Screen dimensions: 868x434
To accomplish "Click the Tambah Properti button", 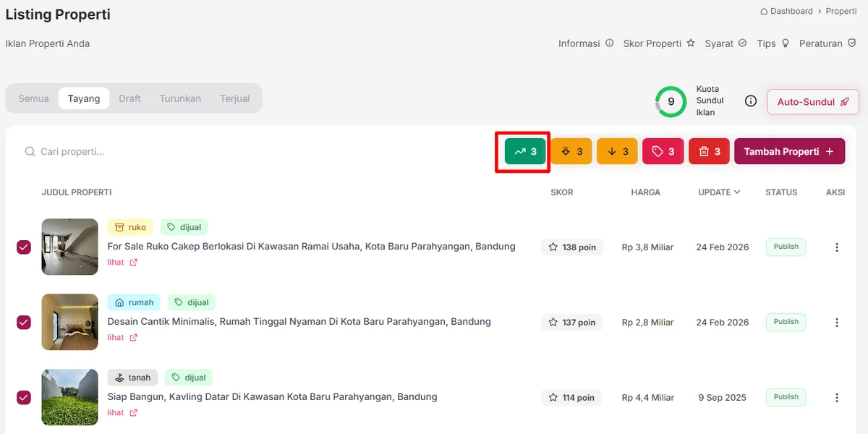I will [x=788, y=152].
